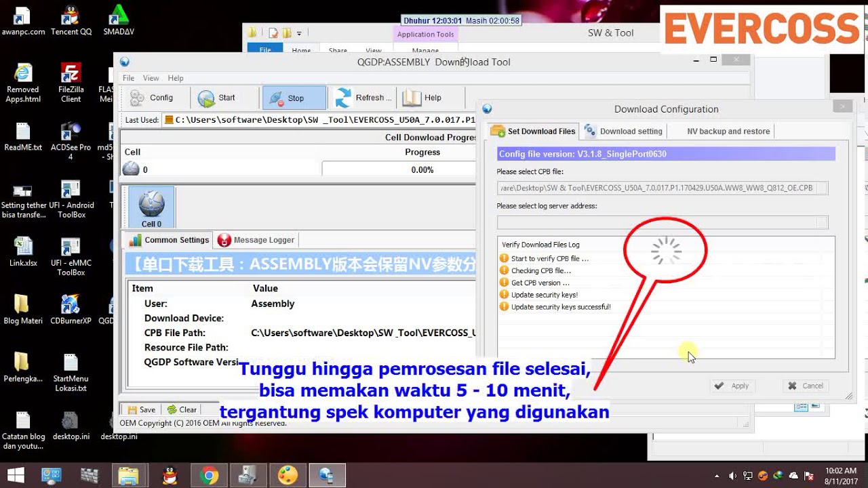Open Blog Materi folder on desktop

point(23,310)
